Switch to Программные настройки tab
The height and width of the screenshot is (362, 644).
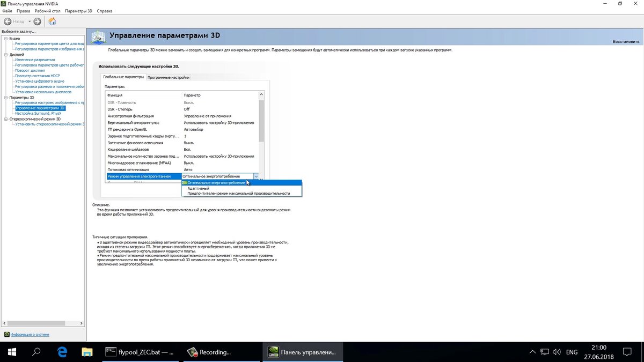tap(168, 77)
